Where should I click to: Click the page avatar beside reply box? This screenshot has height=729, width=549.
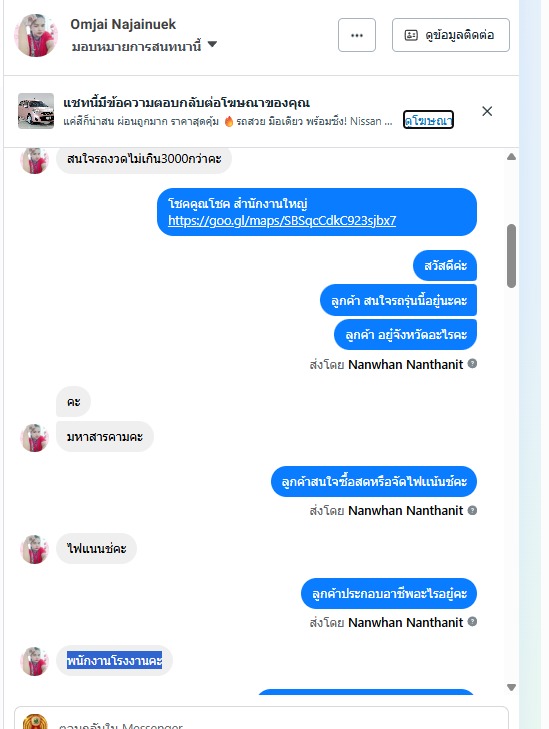pos(35,722)
